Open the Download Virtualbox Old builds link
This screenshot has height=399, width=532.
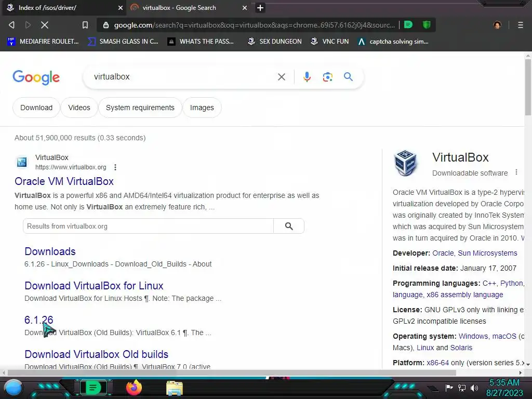96,354
